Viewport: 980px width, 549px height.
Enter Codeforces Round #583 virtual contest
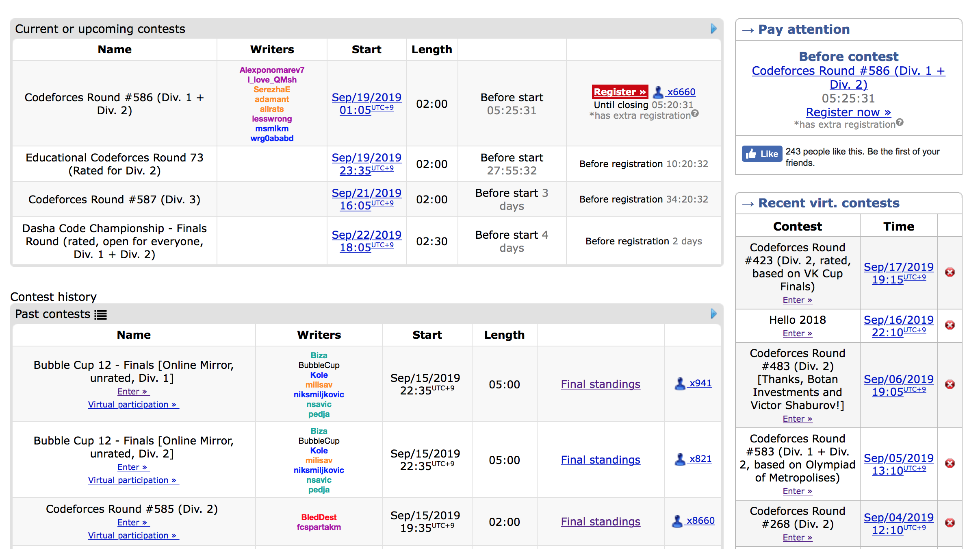797,491
